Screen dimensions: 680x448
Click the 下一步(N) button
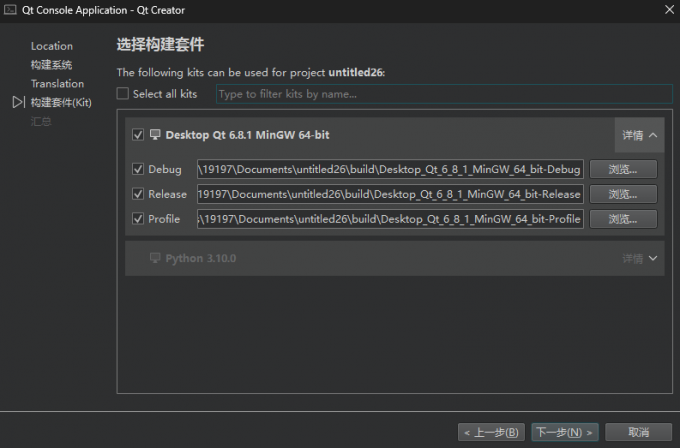click(565, 432)
